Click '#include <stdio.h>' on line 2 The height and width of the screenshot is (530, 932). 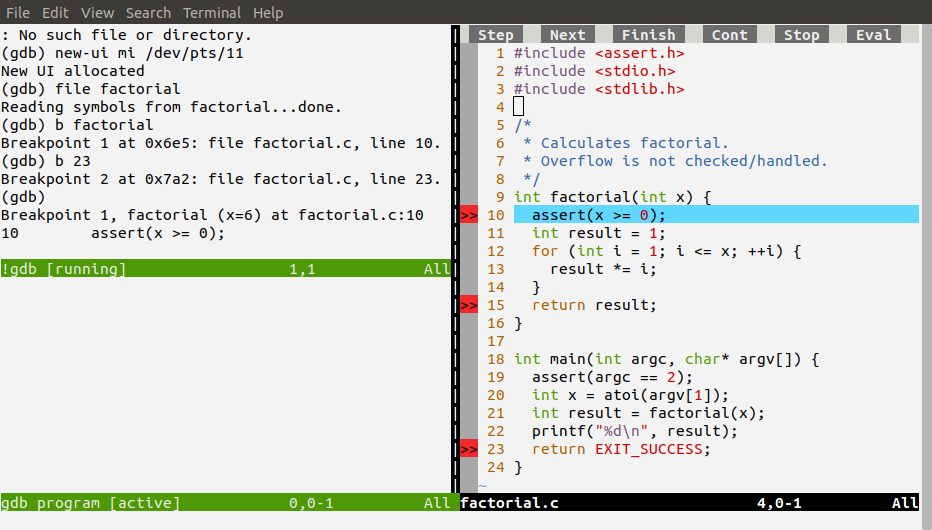pyautogui.click(x=594, y=71)
